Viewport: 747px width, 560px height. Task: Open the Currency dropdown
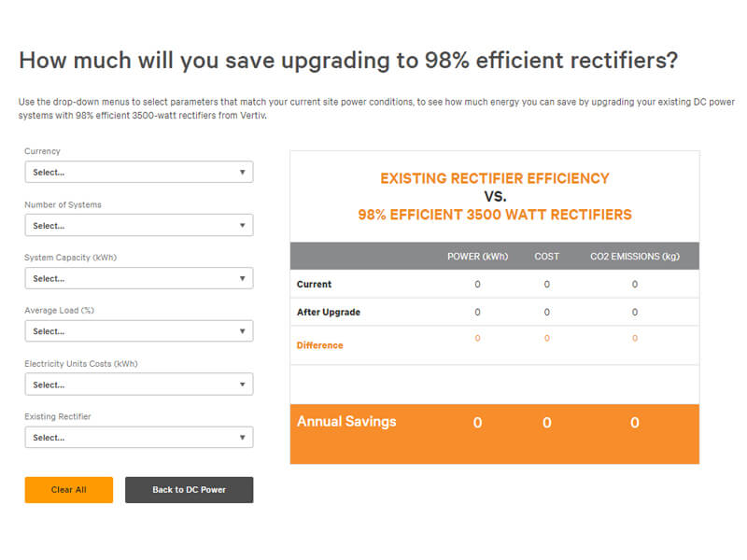tap(138, 173)
